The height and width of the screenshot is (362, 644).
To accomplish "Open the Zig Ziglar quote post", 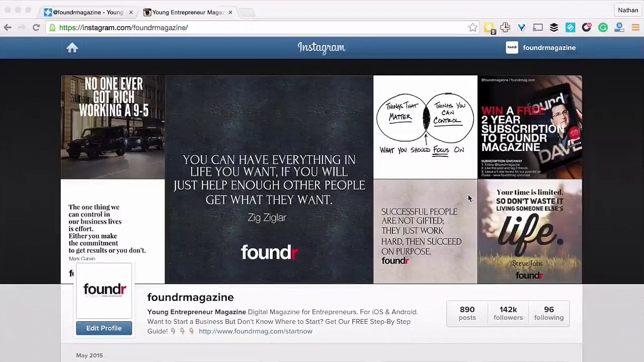I will (269, 179).
